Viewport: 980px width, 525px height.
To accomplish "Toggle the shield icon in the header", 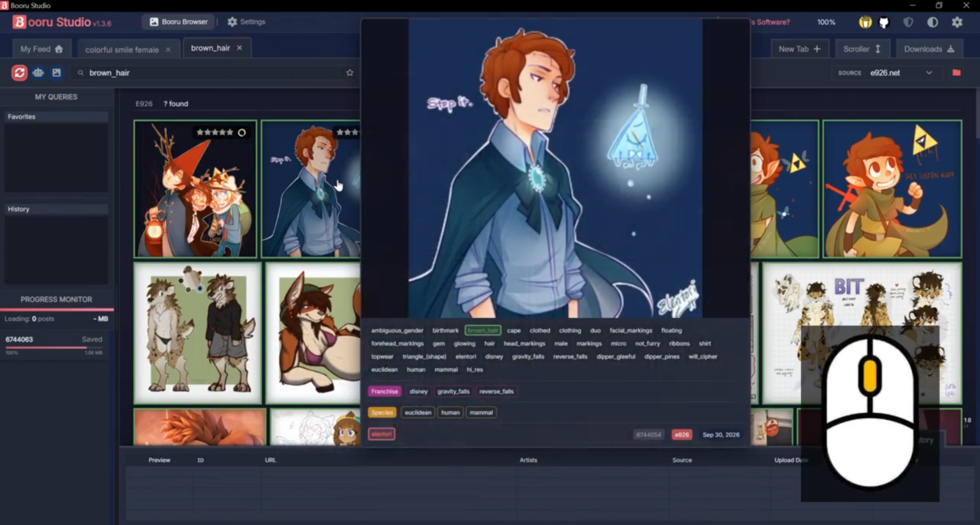I will (x=908, y=22).
